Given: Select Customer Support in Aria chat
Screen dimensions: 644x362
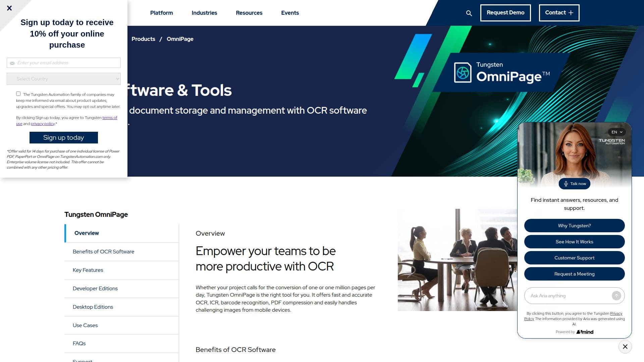Looking at the screenshot, I should click(x=574, y=258).
